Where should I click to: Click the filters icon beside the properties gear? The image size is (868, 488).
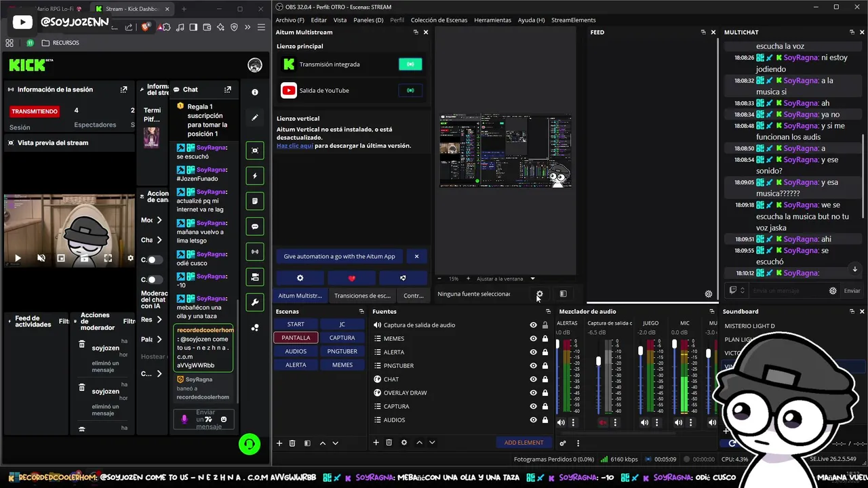(x=563, y=294)
